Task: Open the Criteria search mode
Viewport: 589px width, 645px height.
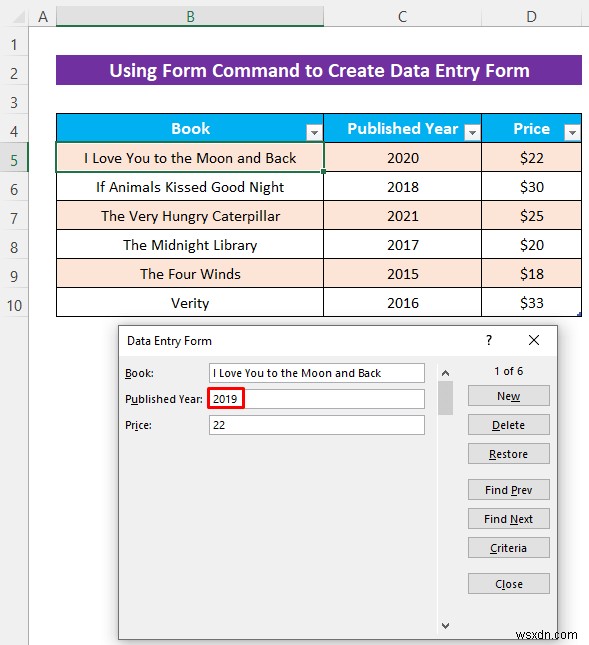Action: [x=508, y=548]
